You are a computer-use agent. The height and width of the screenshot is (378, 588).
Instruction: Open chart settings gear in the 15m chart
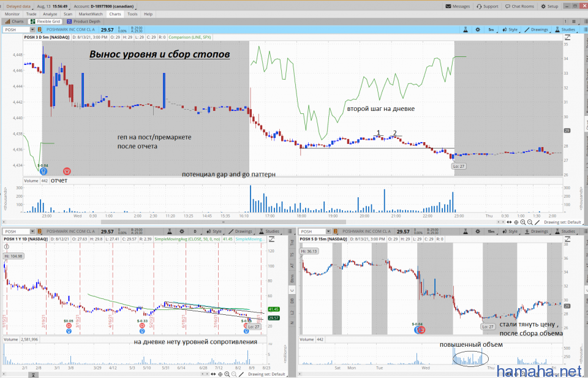tap(477, 232)
